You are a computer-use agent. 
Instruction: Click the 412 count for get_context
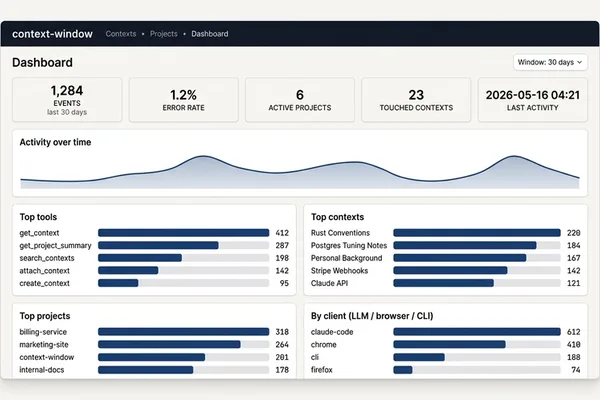pos(282,233)
